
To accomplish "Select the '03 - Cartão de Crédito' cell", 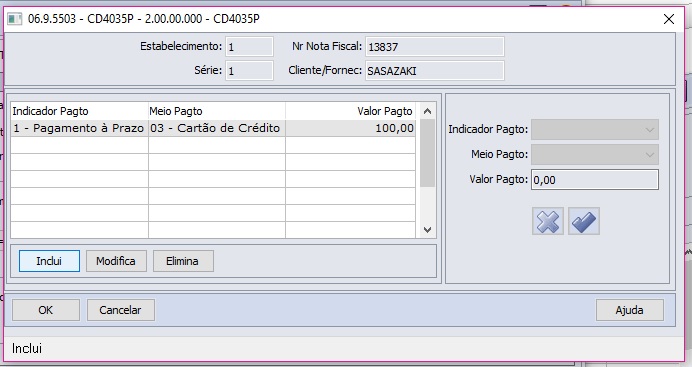I will pos(217,128).
